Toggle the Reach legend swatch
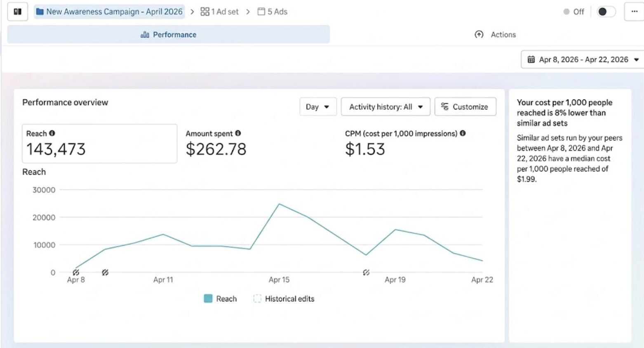The height and width of the screenshot is (348, 644). (x=208, y=298)
